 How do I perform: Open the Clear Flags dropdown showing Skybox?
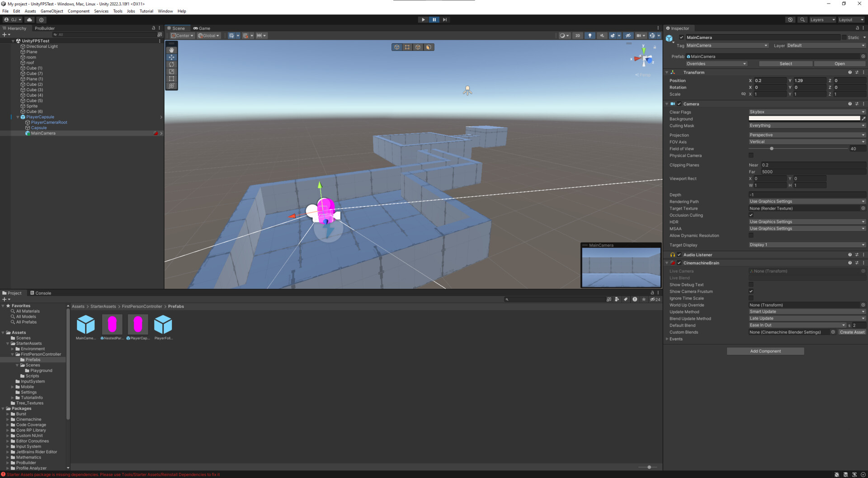[807, 112]
